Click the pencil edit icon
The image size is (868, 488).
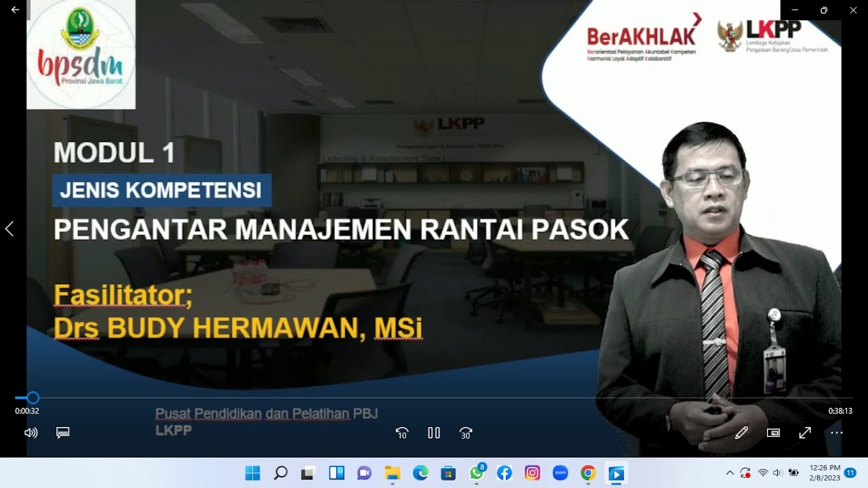tap(741, 432)
